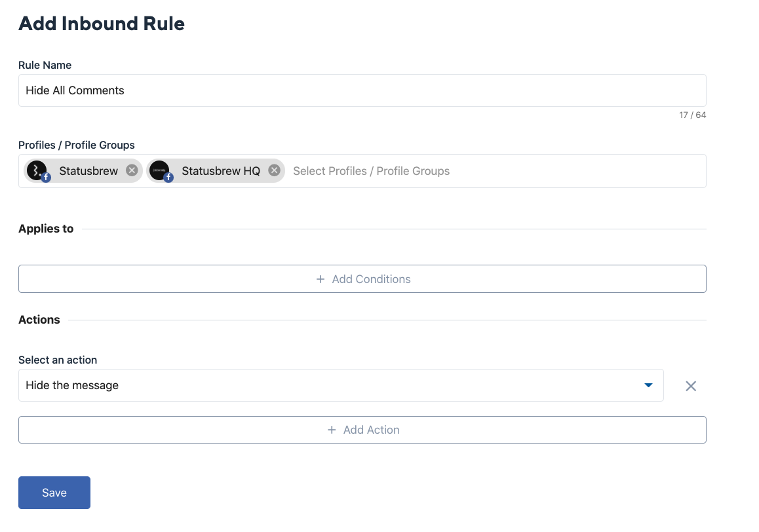This screenshot has width=759, height=532.
Task: Click Facebook badge on Statusbrew HQ avatar
Action: [x=168, y=178]
